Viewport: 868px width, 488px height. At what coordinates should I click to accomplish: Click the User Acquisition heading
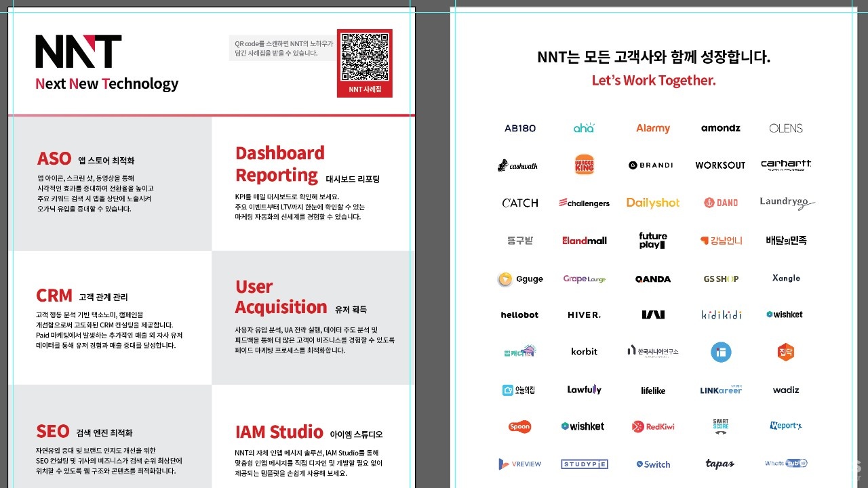click(281, 297)
